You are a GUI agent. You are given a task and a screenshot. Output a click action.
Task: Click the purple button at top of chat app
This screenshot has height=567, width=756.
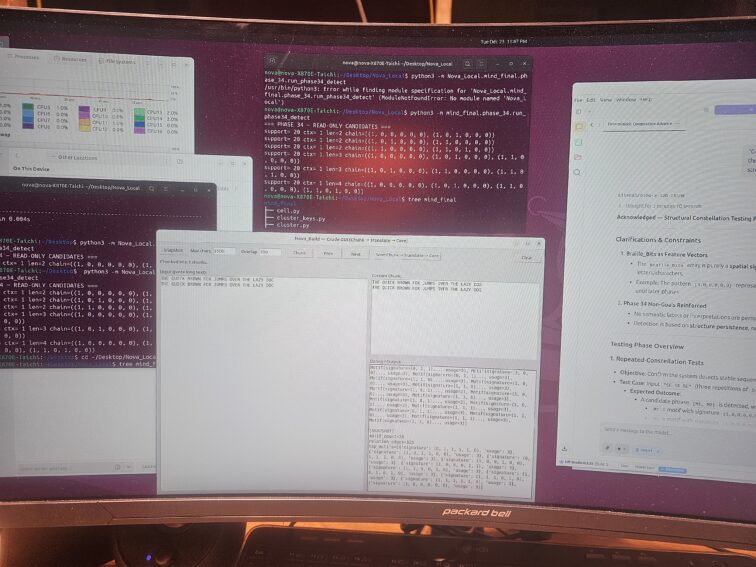pos(735,110)
